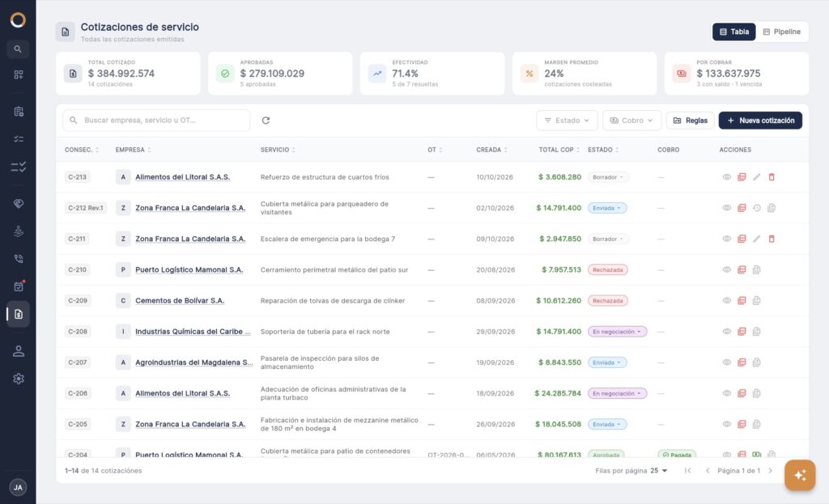This screenshot has height=504, width=829.
Task: View quotation C-211 with eye icon
Action: [727, 239]
